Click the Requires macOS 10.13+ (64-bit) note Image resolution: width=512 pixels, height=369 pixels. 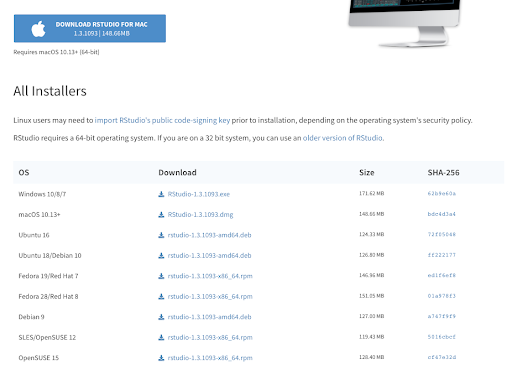(56, 52)
